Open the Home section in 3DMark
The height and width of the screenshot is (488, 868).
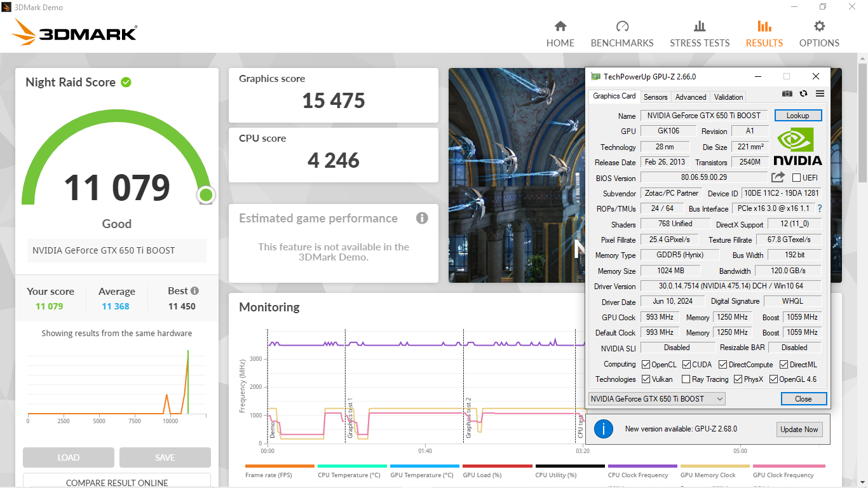coord(560,34)
